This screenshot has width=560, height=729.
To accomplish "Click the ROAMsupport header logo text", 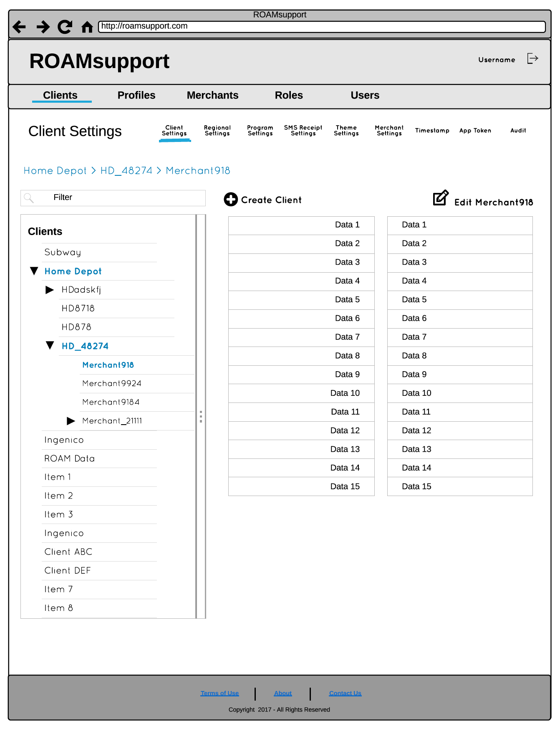I will [99, 61].
